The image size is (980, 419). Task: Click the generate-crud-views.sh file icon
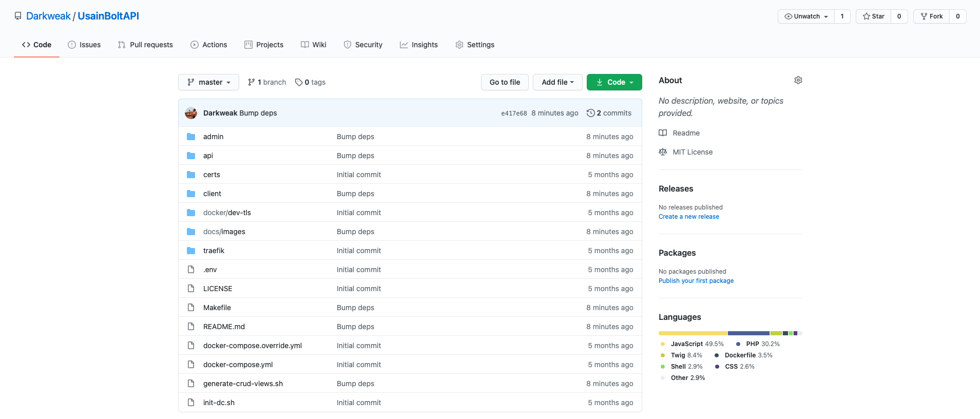click(191, 384)
